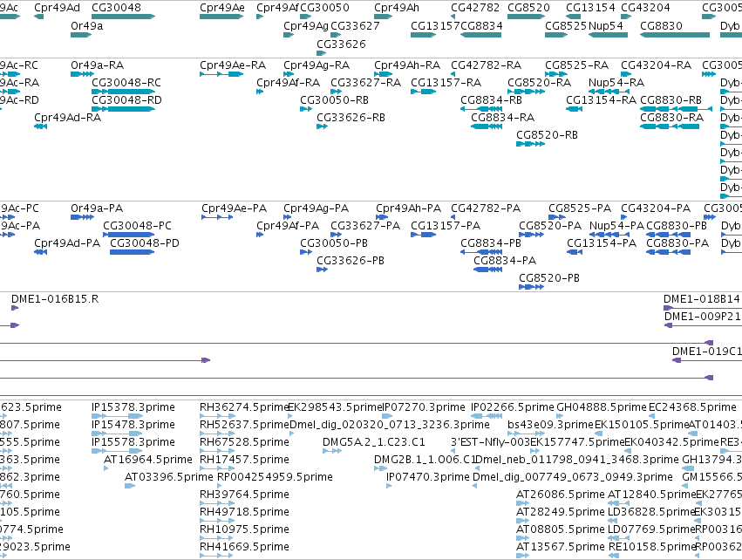Select the GH04888.5prime EST label

point(602,407)
